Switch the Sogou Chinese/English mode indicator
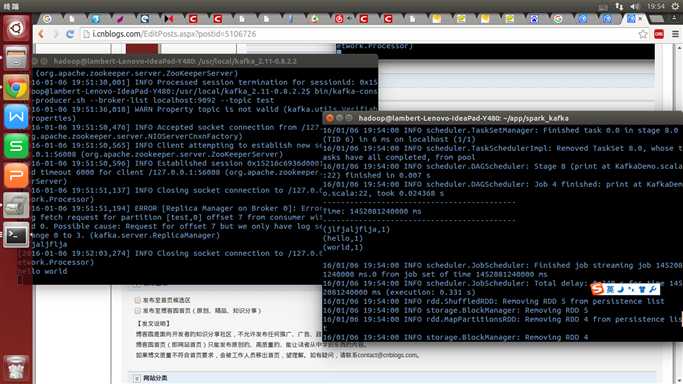 pyautogui.click(x=610, y=289)
